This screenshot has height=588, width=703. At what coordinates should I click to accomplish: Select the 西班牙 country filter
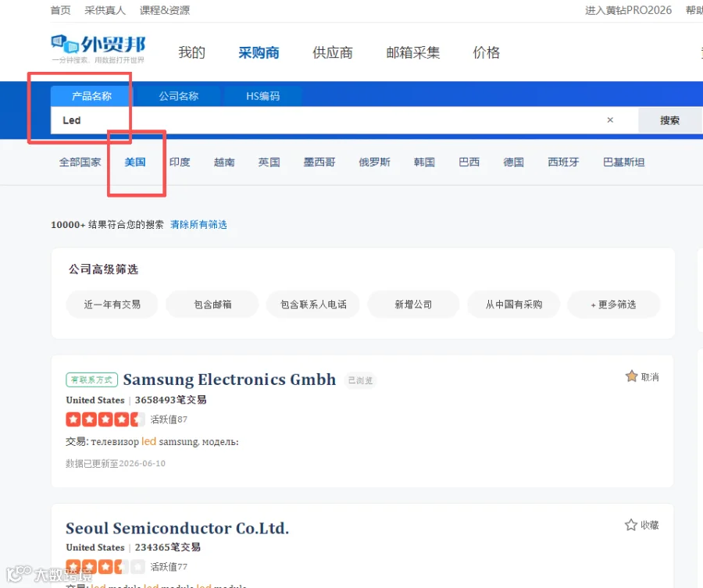(x=563, y=162)
